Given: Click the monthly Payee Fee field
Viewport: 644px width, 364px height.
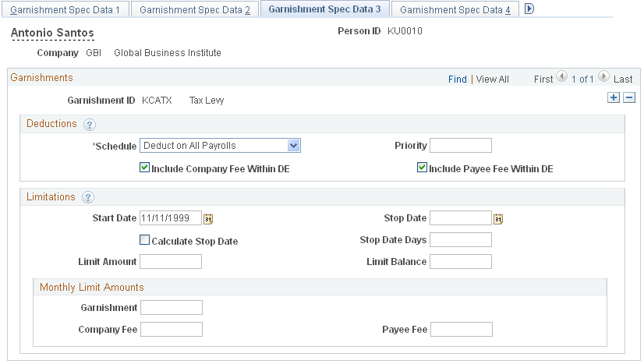Looking at the screenshot, I should coord(462,330).
